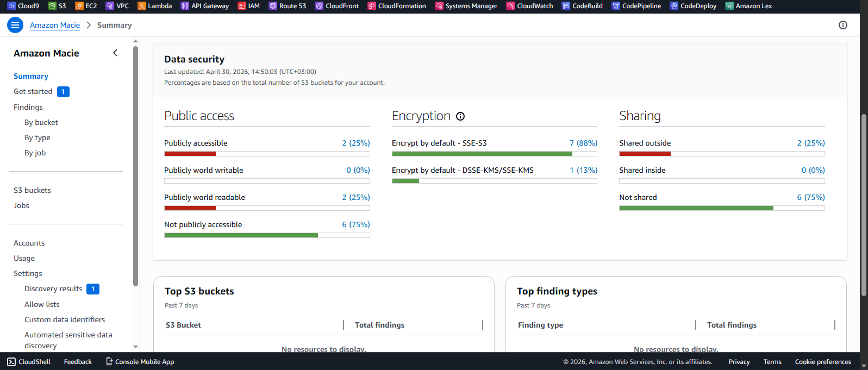Click Publicly world writable value 0 (0%)
Image resolution: width=868 pixels, height=370 pixels.
coord(358,170)
